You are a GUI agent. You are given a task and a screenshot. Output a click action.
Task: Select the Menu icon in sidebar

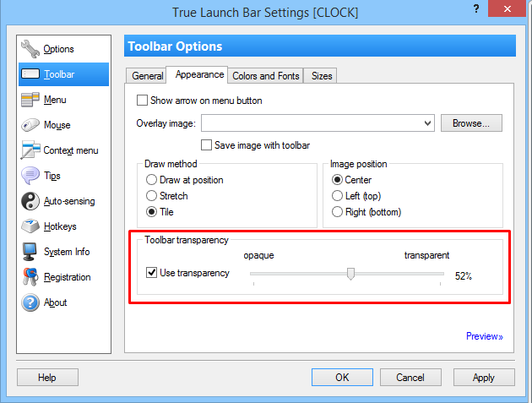tap(30, 100)
